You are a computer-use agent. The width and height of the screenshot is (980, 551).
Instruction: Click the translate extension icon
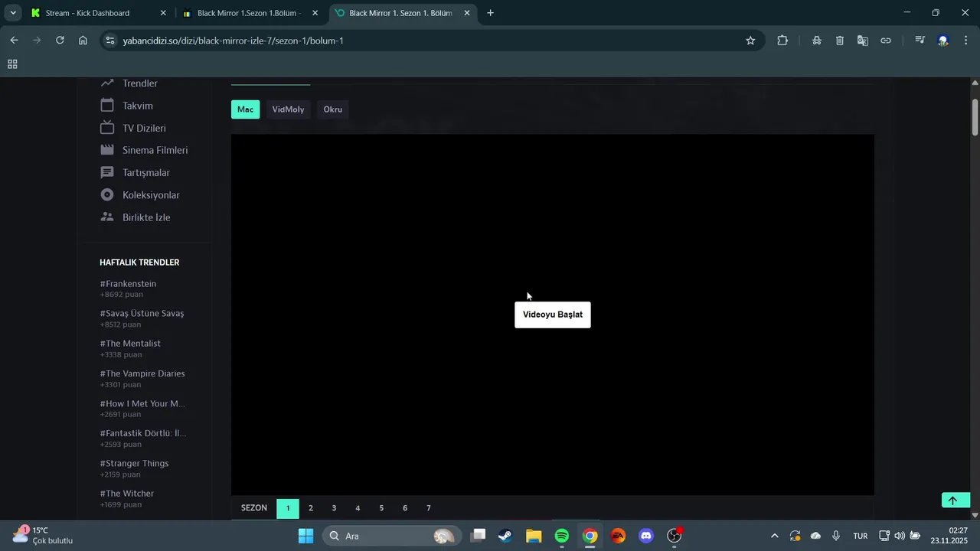coord(863,41)
